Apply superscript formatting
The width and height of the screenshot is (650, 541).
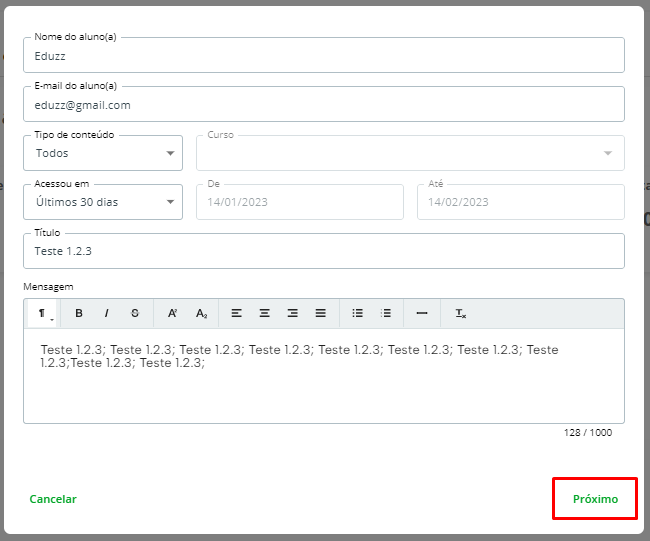[173, 314]
